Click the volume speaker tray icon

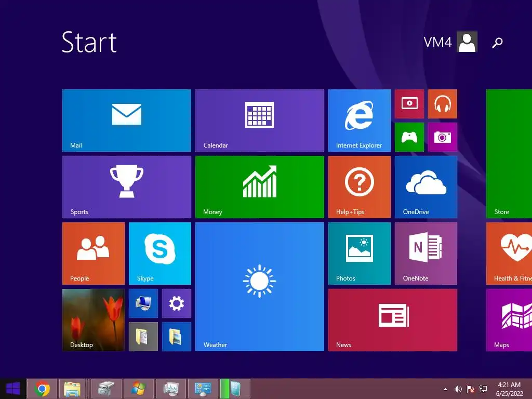pyautogui.click(x=458, y=389)
